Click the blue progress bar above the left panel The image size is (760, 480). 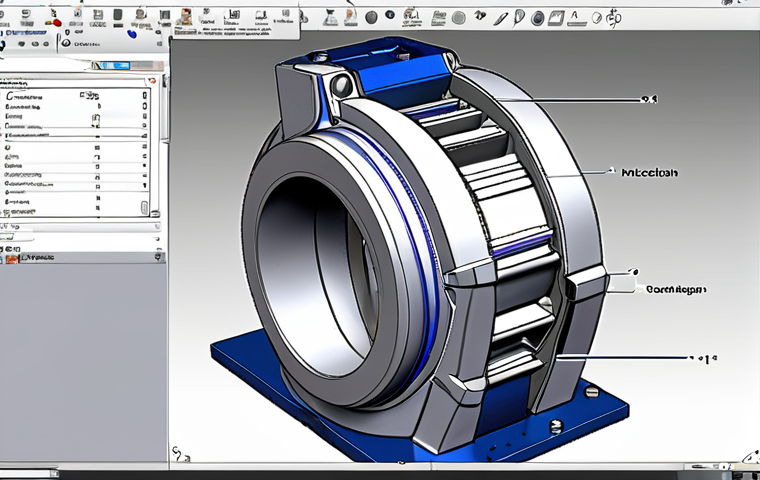pyautogui.click(x=117, y=65)
